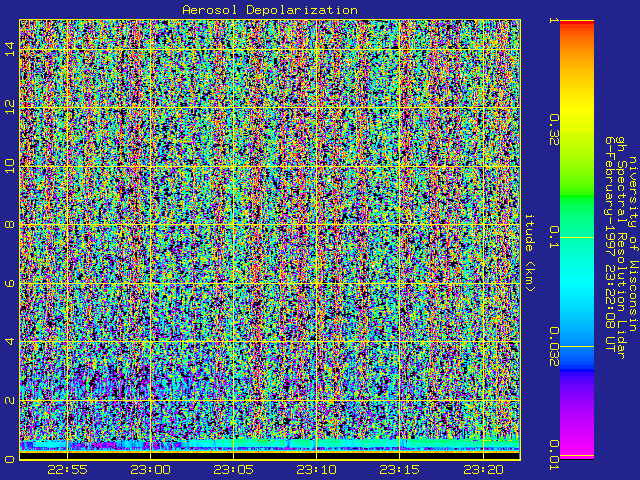
Task: Click the altitude axis label 8
Action: [10, 224]
